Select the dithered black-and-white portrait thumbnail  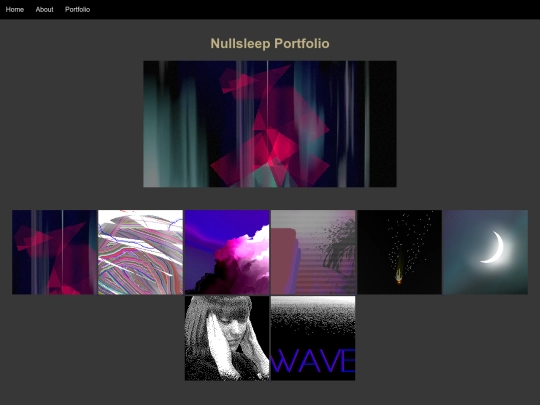click(227, 338)
